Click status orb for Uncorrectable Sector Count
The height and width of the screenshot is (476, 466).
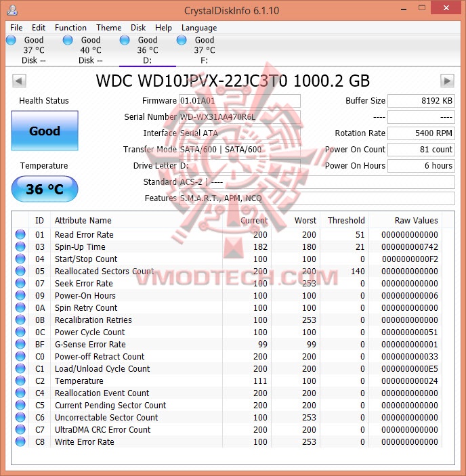20,417
